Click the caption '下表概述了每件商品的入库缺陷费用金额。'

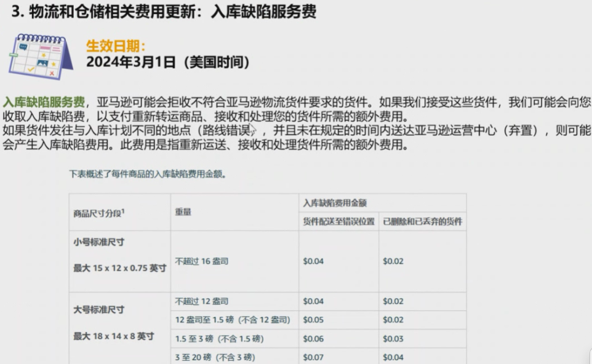148,174
